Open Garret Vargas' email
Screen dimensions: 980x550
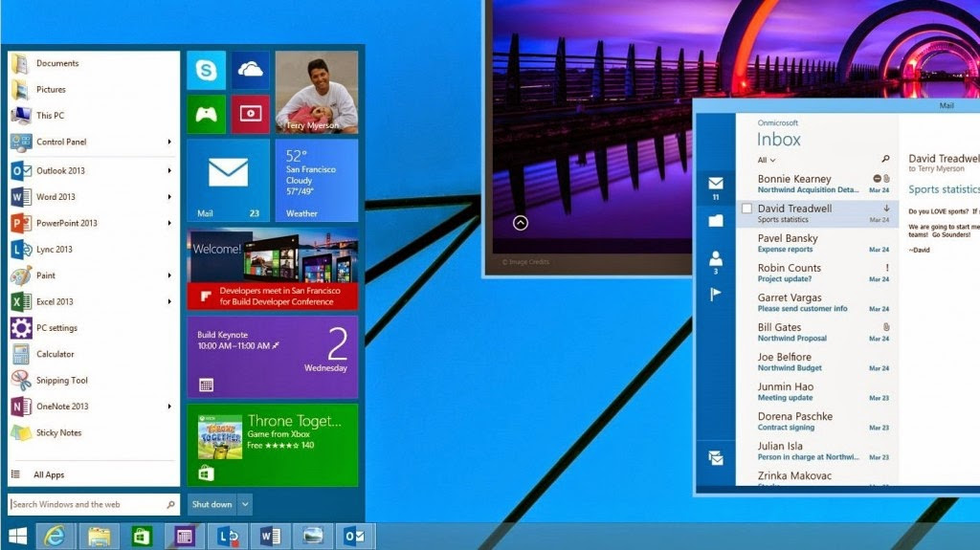(817, 302)
